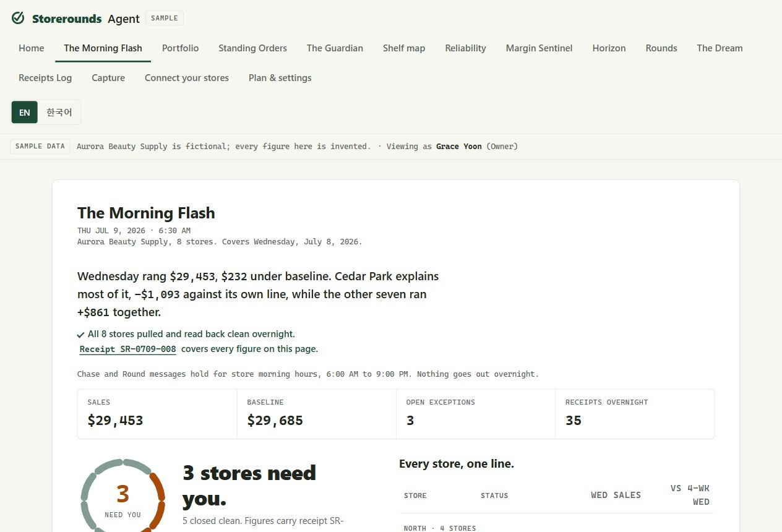Click the "3 stores need you." heading
This screenshot has width=782, height=532.
click(x=249, y=486)
